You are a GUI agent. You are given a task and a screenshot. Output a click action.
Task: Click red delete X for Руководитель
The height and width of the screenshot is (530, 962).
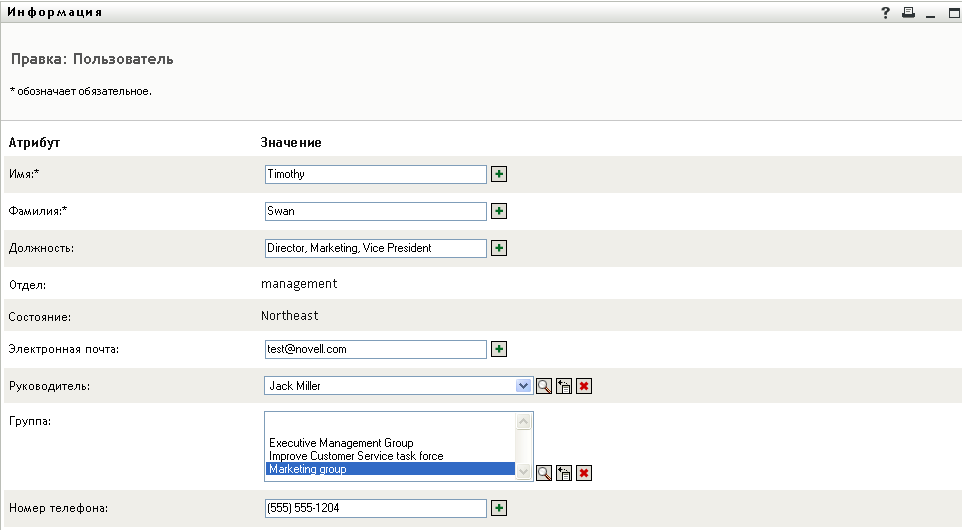584,386
